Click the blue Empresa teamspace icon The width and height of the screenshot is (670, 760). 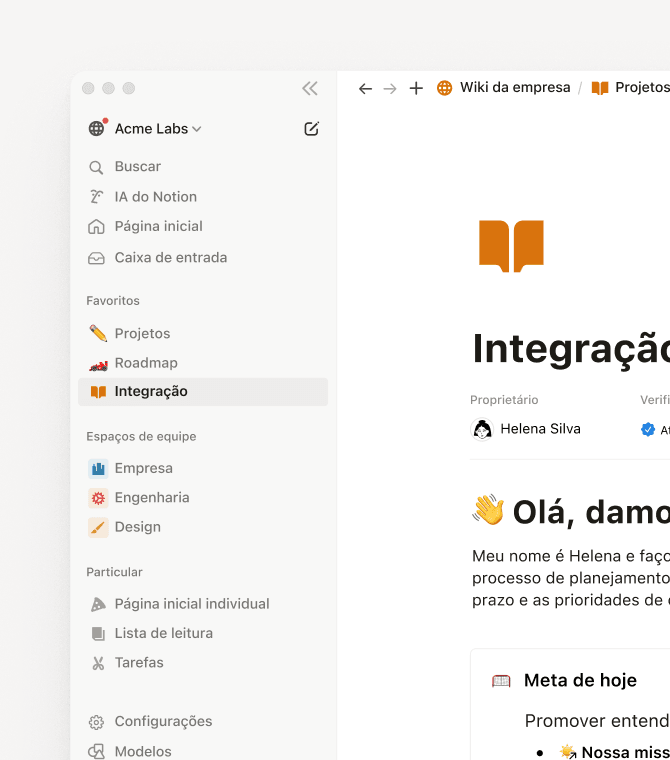point(98,469)
